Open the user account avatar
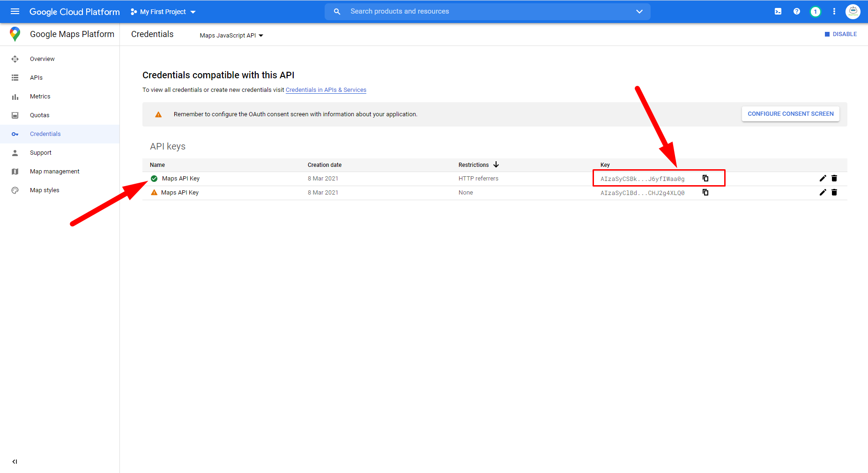The height and width of the screenshot is (473, 868). [x=853, y=12]
